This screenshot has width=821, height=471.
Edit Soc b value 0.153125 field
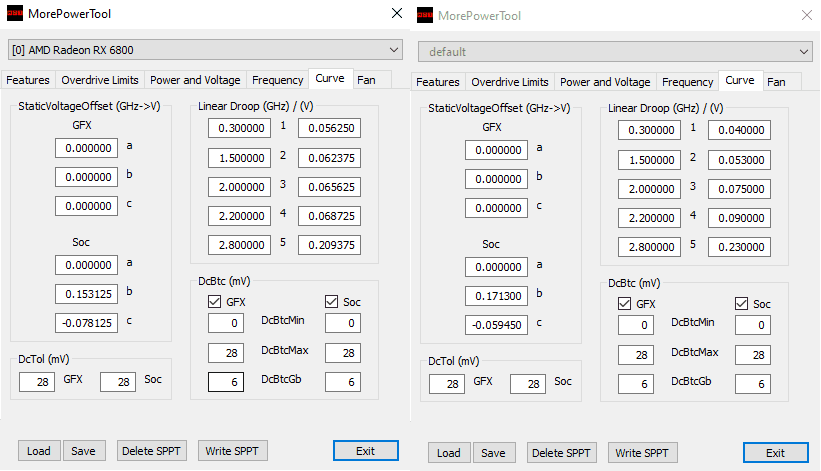pos(86,294)
